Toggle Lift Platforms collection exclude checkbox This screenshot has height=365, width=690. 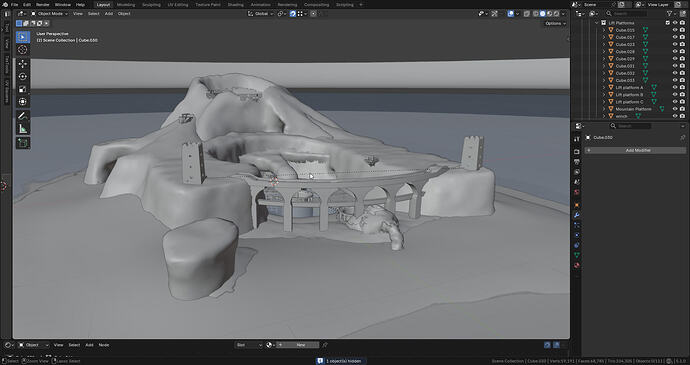pos(668,23)
